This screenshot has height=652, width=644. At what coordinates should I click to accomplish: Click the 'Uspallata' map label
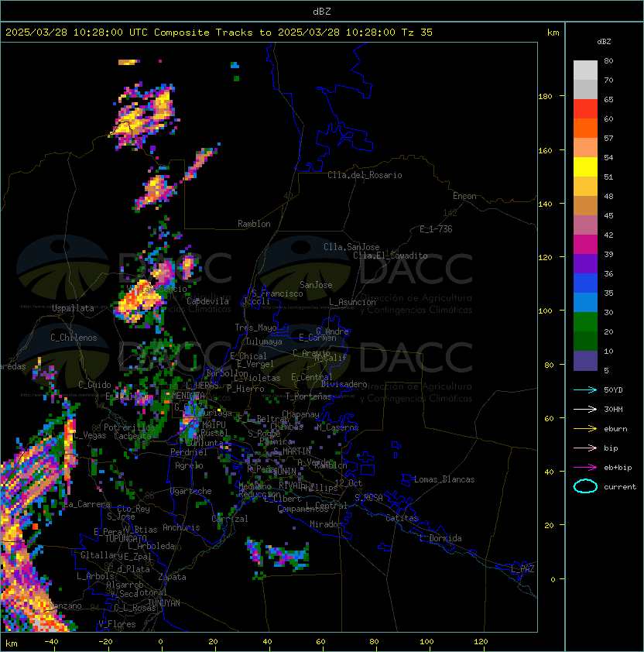(73, 308)
